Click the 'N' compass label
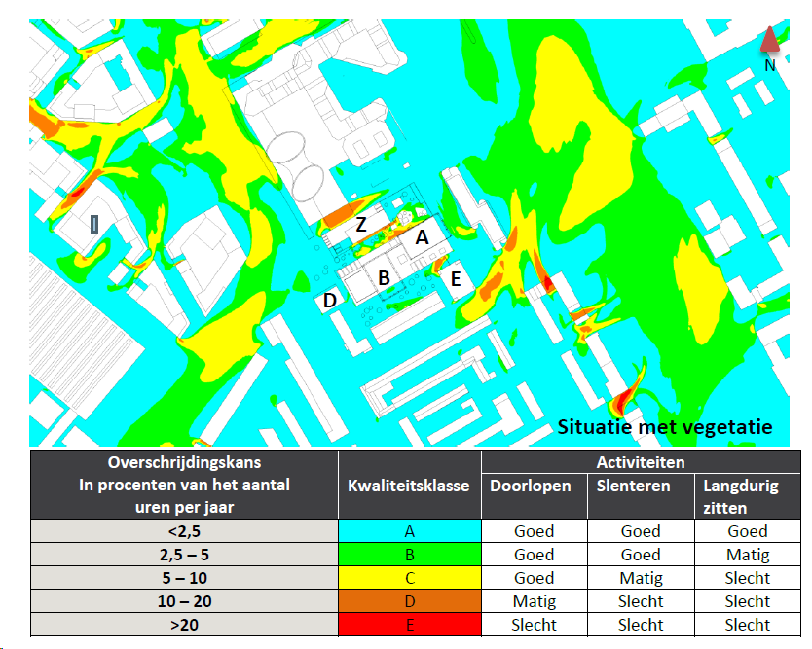 770,65
